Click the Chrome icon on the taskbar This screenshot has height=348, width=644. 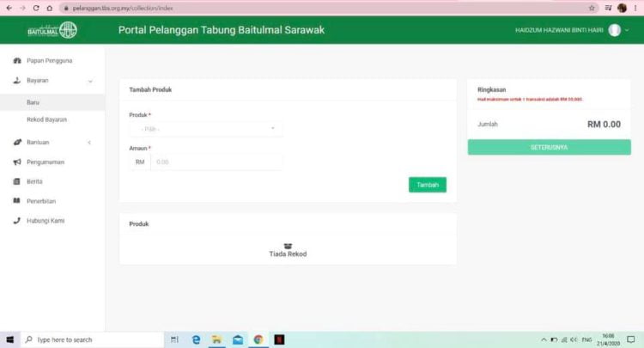[x=258, y=339]
